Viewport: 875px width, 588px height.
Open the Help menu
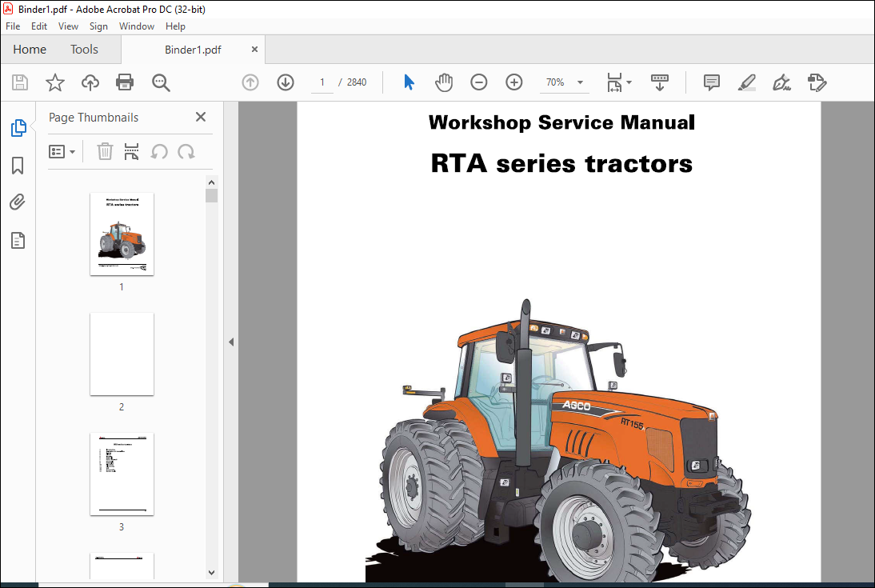pos(175,26)
